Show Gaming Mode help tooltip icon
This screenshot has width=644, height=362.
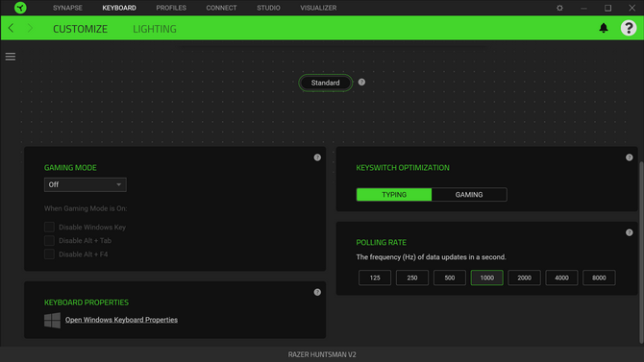pos(317,157)
